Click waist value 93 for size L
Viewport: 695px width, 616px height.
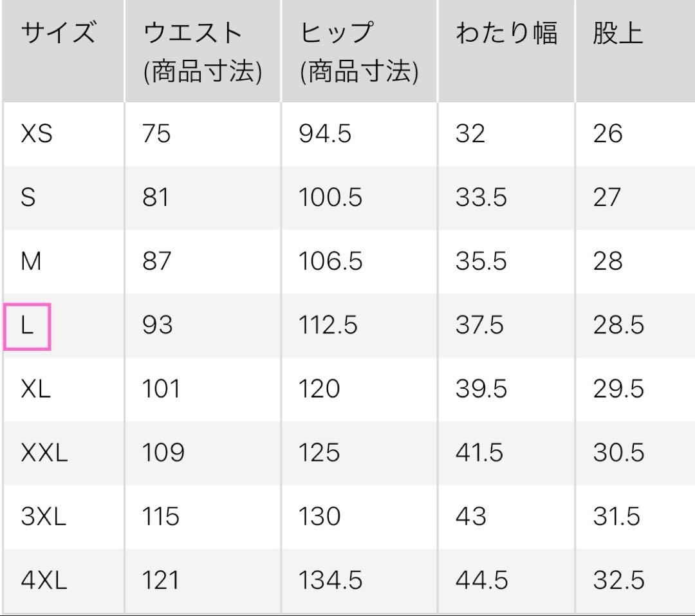coord(158,325)
